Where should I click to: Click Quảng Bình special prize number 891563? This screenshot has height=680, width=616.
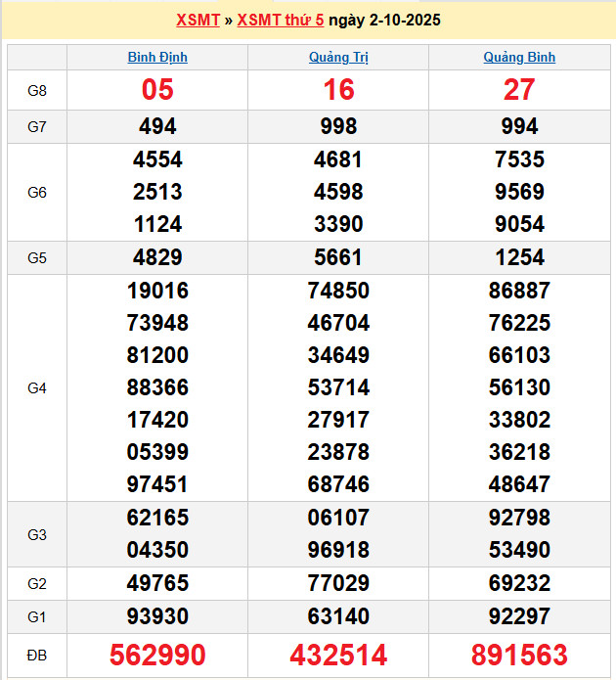[519, 655]
